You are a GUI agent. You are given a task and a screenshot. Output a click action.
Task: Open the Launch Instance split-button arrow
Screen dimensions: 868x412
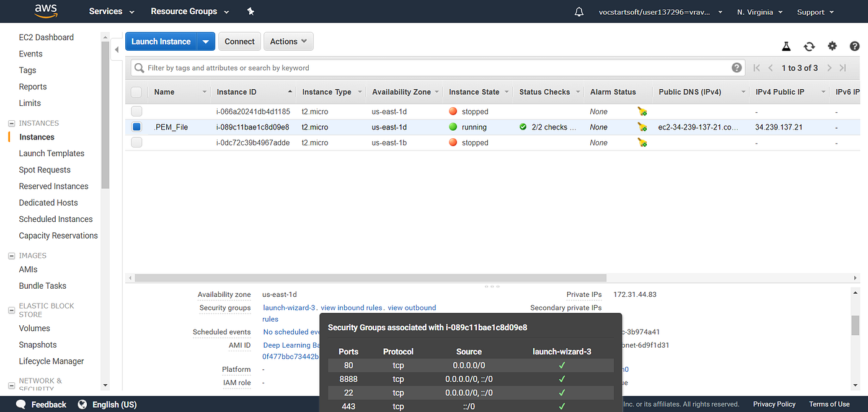[206, 41]
